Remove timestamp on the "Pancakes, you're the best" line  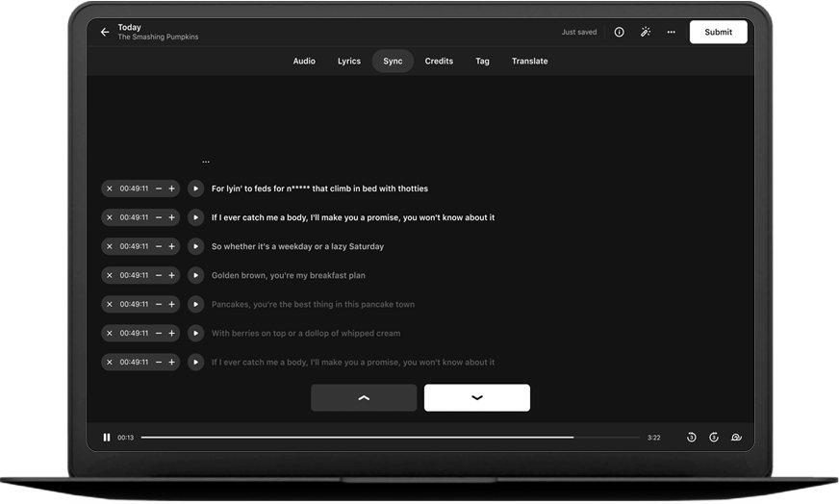coord(109,304)
